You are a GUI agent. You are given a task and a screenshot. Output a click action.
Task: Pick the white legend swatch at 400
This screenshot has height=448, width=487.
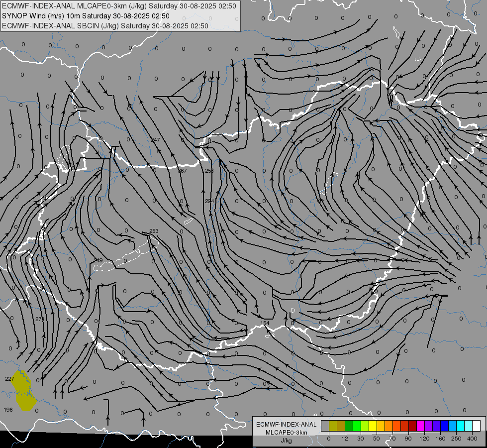tap(476, 426)
